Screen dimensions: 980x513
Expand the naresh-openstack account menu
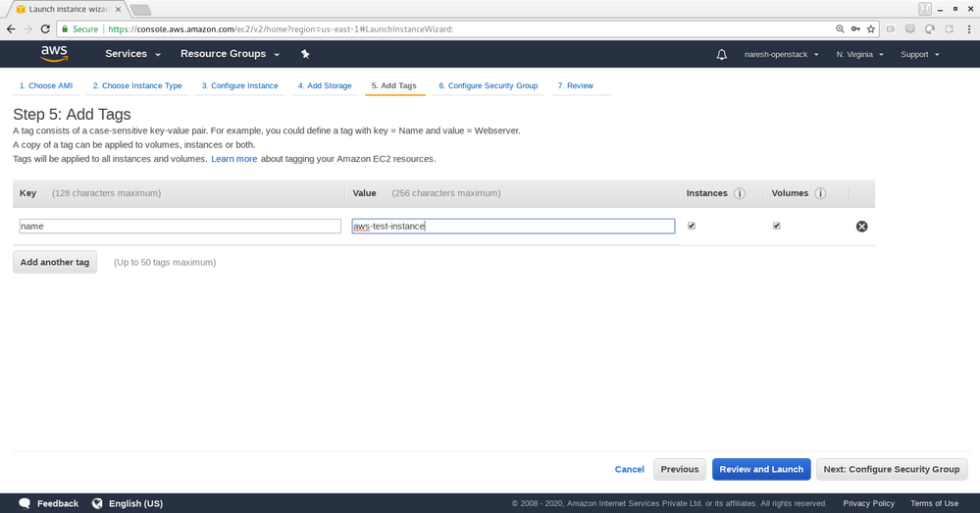coord(780,55)
